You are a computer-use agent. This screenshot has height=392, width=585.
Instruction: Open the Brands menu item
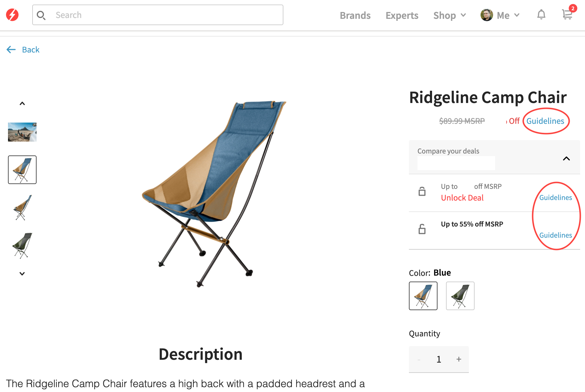coord(355,15)
